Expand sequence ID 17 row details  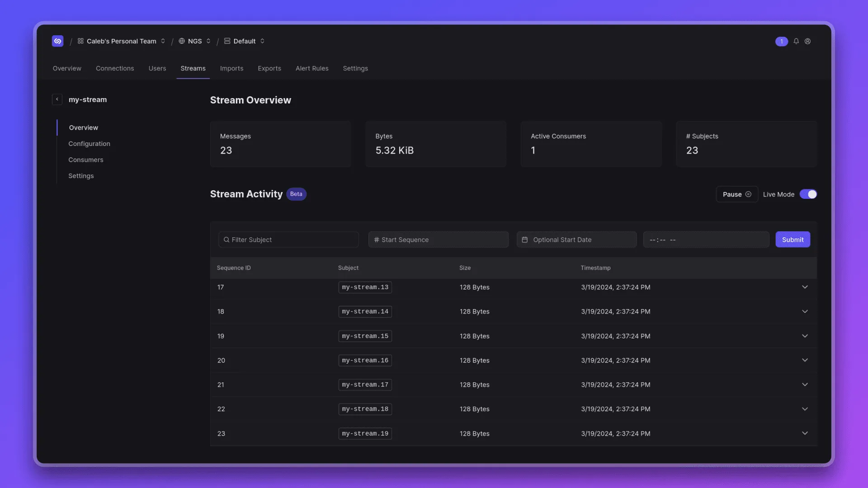805,287
